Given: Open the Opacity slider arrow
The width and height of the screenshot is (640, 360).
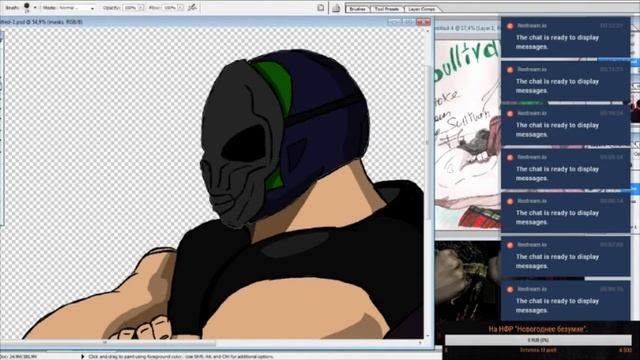Looking at the screenshot, I should [x=141, y=8].
